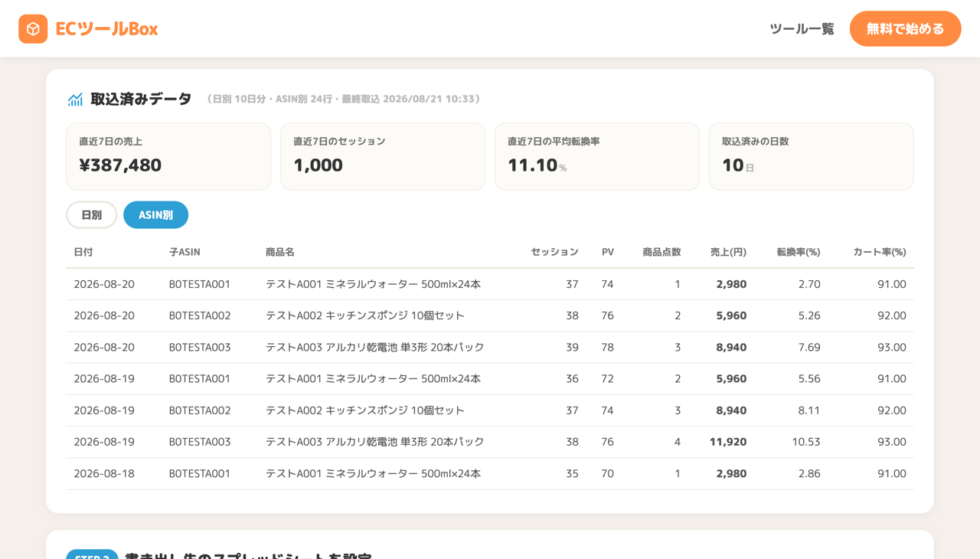This screenshot has width=980, height=559.
Task: Click the 無料で始める button
Action: click(x=905, y=29)
